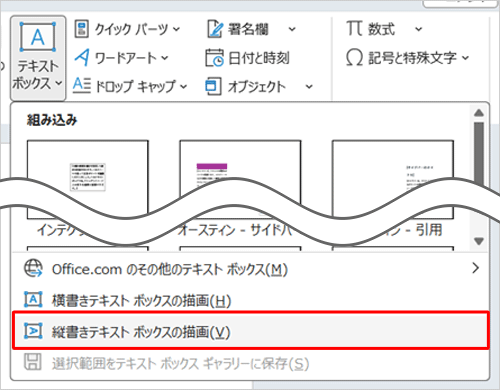Click the クイック パーツ icon
The image size is (500, 390).
pyautogui.click(x=82, y=29)
